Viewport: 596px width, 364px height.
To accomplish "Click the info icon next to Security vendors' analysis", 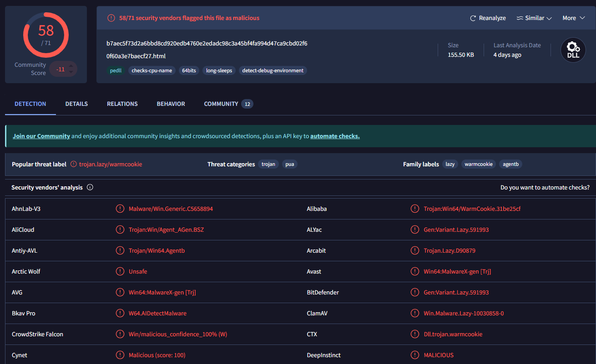I will point(90,187).
